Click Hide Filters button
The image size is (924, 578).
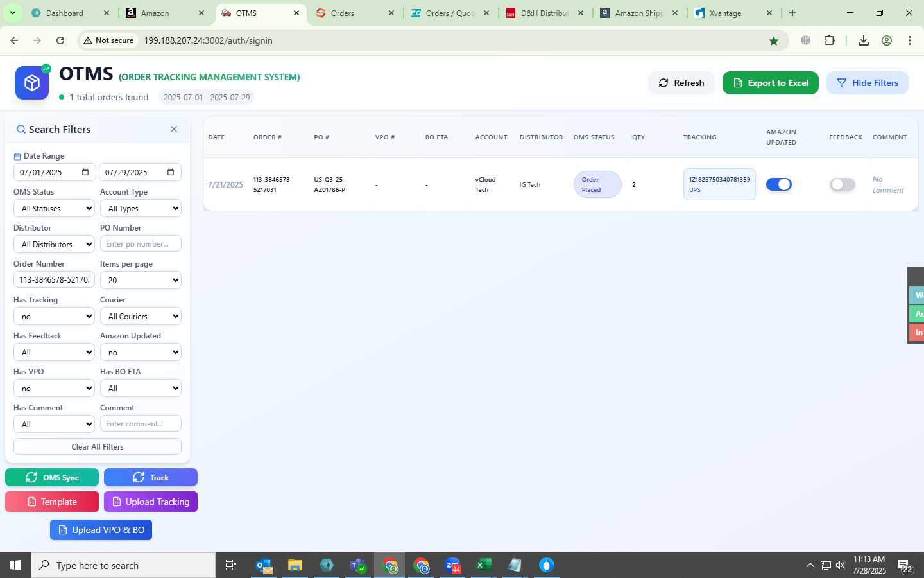click(x=868, y=83)
